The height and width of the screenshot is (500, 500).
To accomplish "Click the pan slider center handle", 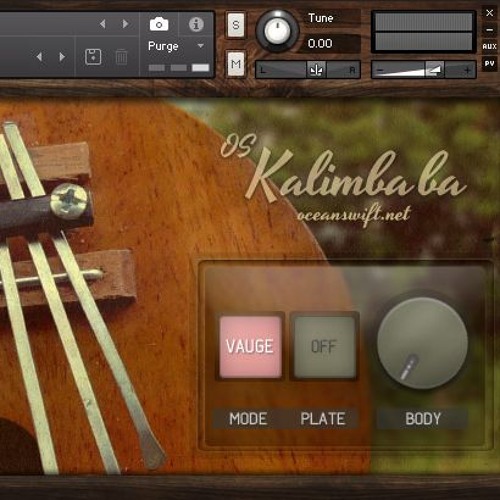I will click(x=316, y=70).
